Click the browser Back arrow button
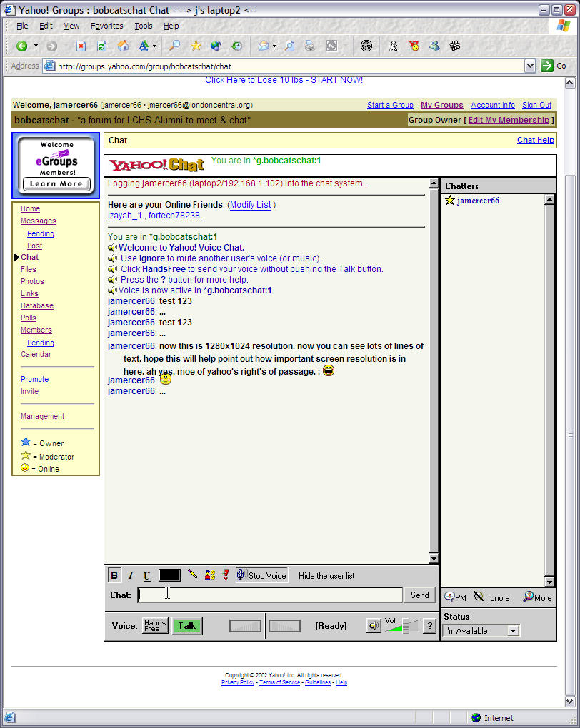The width and height of the screenshot is (580, 728). click(x=22, y=46)
